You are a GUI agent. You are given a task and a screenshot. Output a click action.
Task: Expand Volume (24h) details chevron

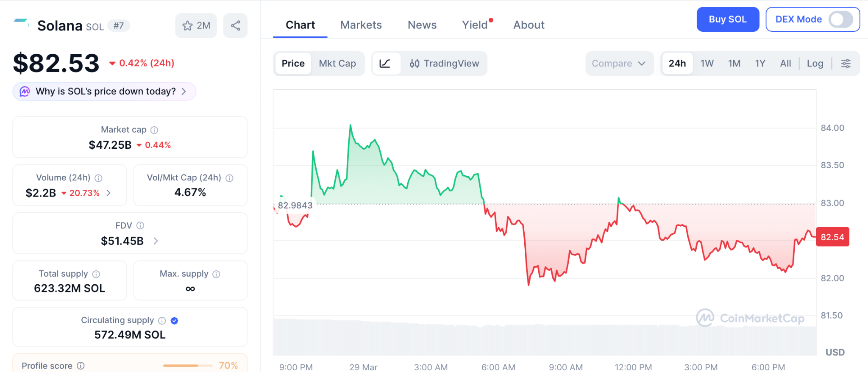click(x=108, y=193)
